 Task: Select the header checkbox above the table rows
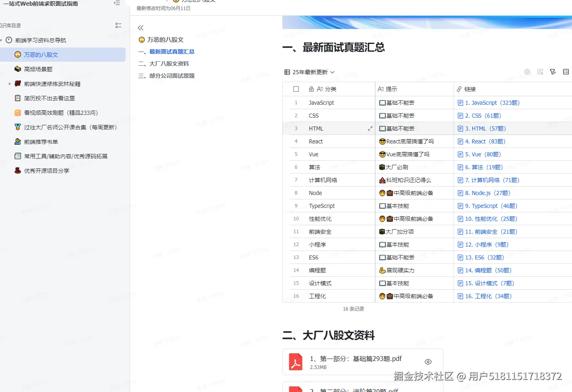coord(296,89)
